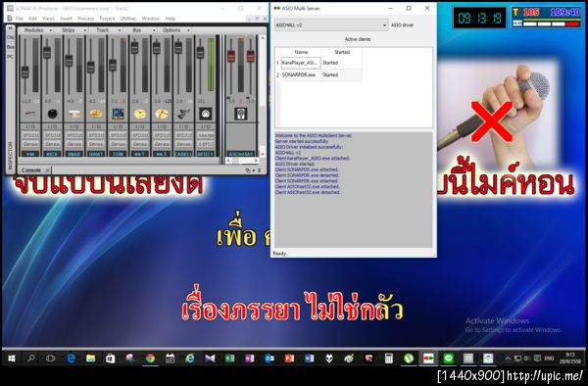Open the SONAR File menu
The height and width of the screenshot is (386, 588).
20,19
